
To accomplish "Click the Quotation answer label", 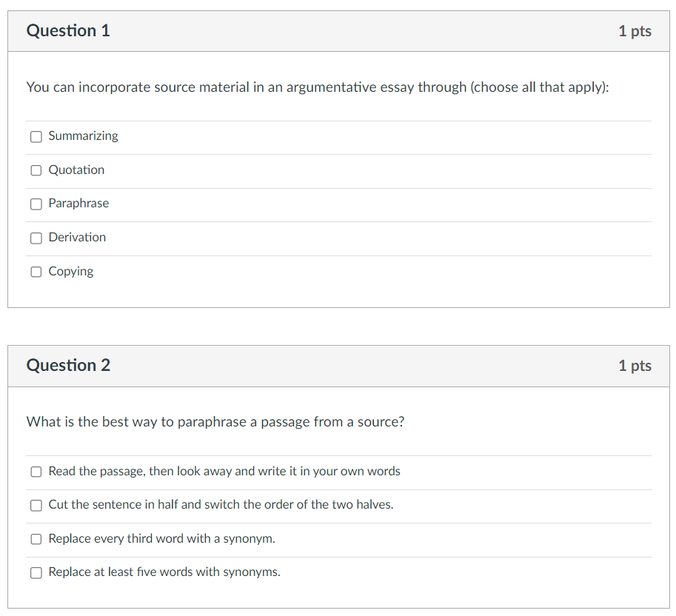I will [x=76, y=170].
